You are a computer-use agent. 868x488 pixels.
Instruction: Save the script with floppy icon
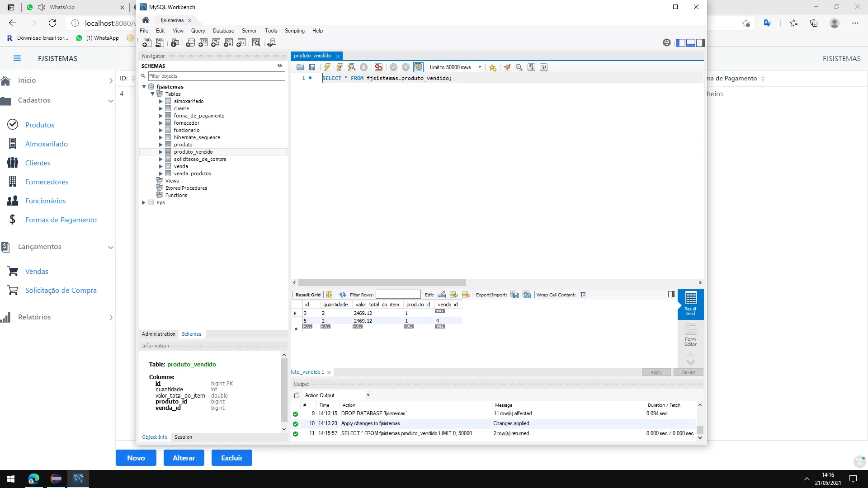(312, 67)
